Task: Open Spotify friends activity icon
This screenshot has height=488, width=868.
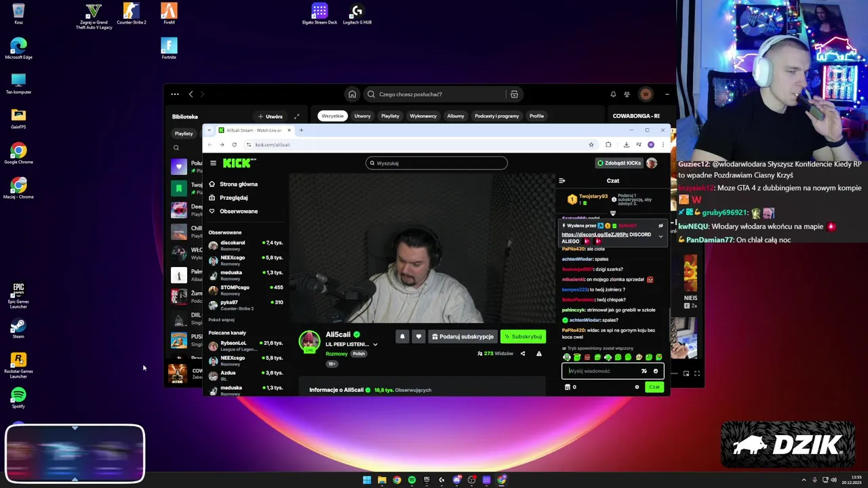Action: point(627,94)
